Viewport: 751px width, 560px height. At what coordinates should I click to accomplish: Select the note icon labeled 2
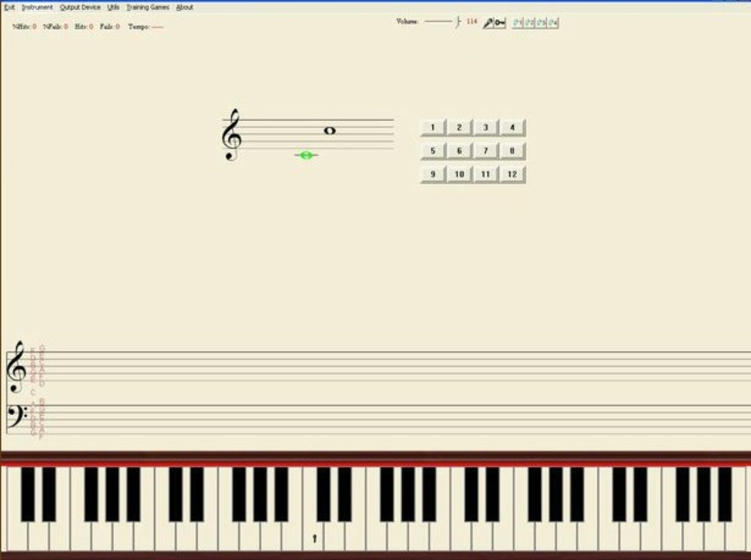click(529, 22)
